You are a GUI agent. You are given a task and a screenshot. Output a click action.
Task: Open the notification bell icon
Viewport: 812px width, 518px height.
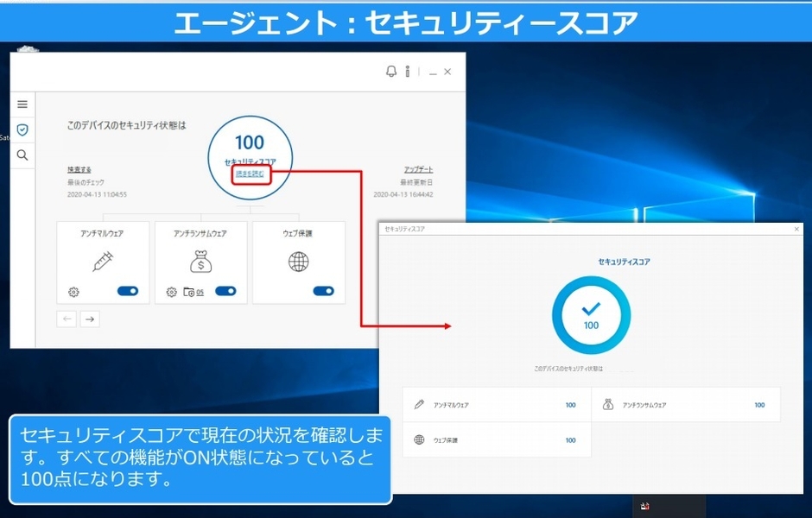392,72
